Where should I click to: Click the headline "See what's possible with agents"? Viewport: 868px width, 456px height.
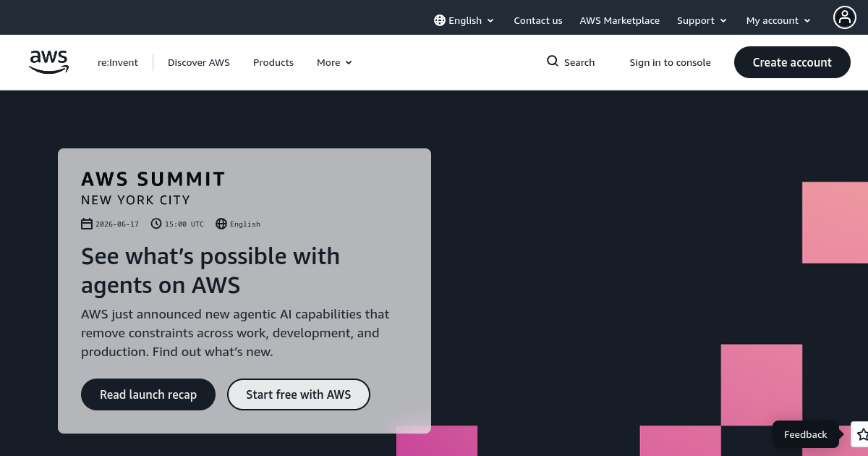[210, 270]
